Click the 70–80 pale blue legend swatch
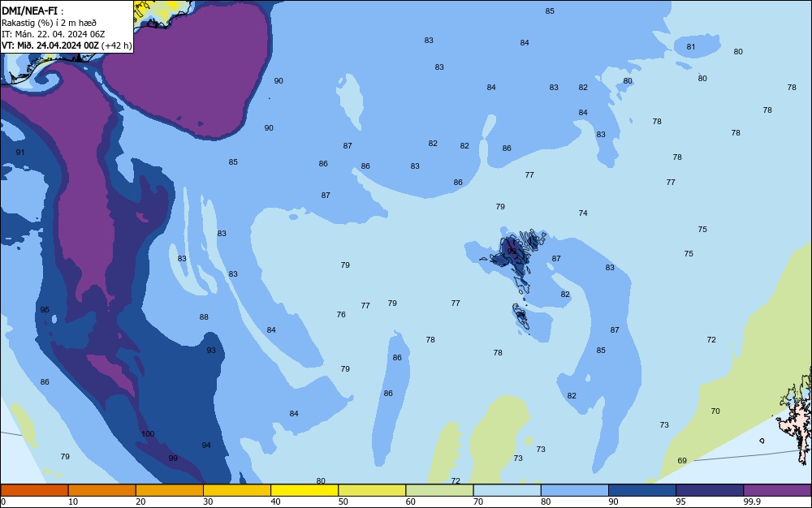This screenshot has height=508, width=812. pyautogui.click(x=507, y=490)
